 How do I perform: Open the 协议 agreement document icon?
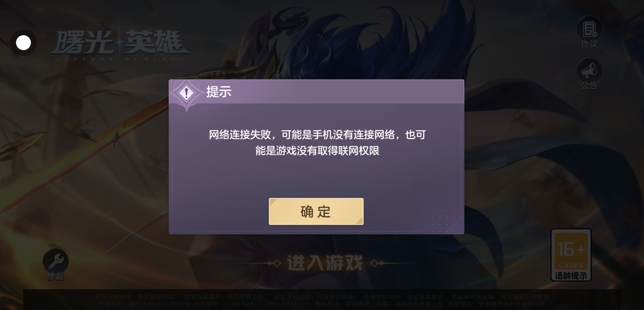(x=589, y=29)
